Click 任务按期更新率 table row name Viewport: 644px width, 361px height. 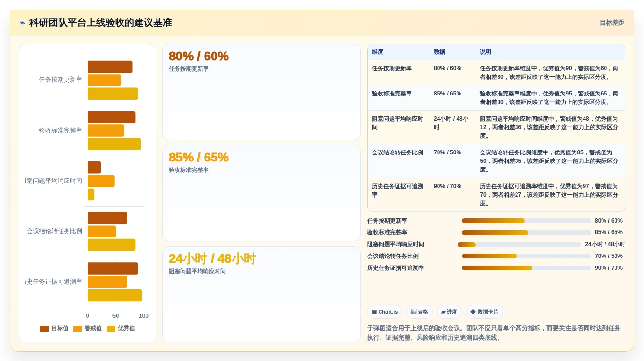pos(392,68)
